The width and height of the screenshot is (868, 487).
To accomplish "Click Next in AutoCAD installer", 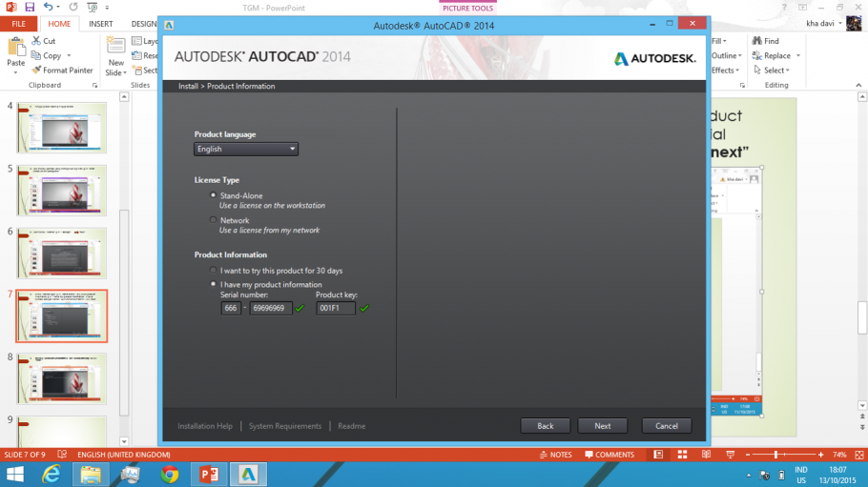I will pyautogui.click(x=602, y=426).
